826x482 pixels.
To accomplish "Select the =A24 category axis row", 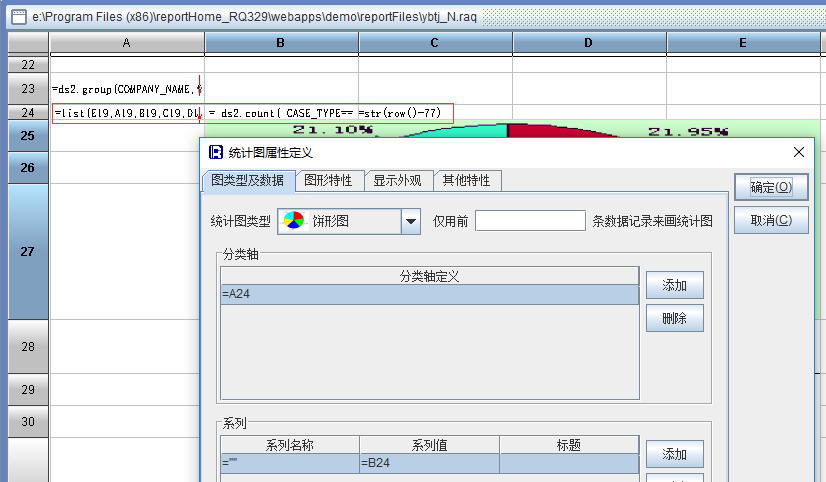I will tap(430, 294).
